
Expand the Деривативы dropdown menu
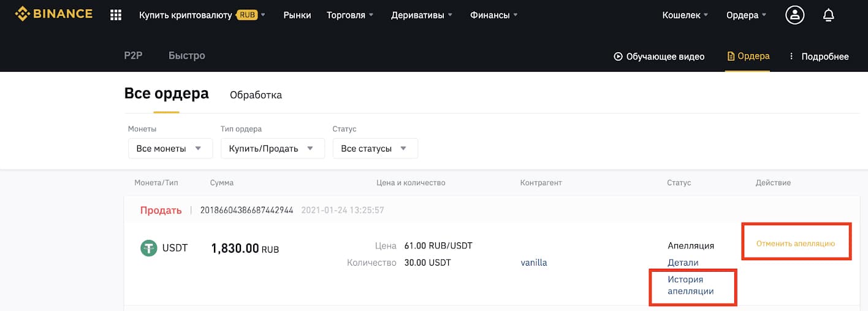422,15
